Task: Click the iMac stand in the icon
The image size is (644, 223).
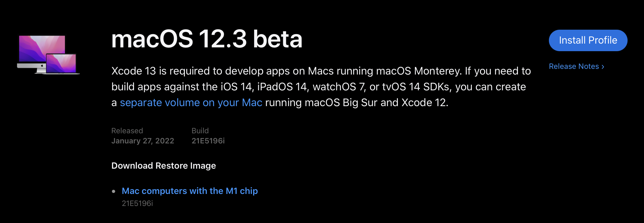Action: tap(39, 71)
